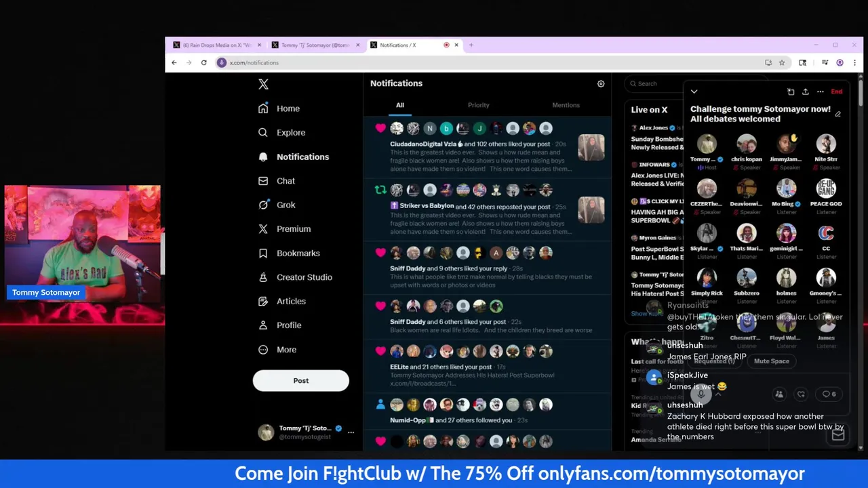868x488 pixels.
Task: Open the media control icon in Chrome toolbar
Action: pyautogui.click(x=825, y=62)
